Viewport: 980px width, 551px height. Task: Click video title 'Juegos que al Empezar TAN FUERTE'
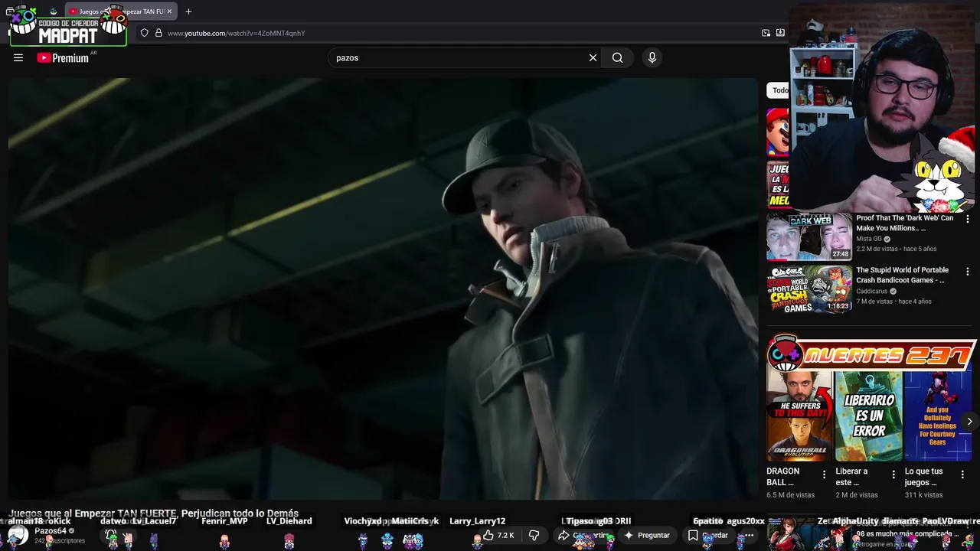pyautogui.click(x=154, y=514)
